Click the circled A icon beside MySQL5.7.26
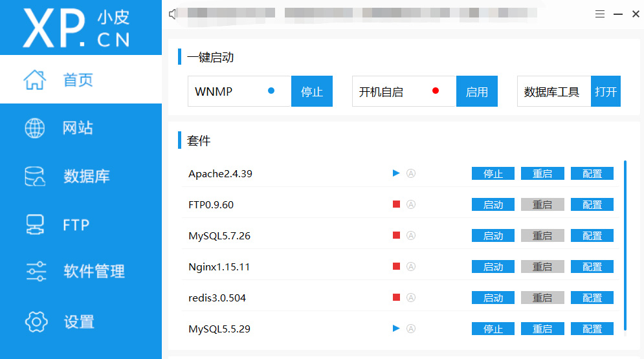This screenshot has height=359, width=644. point(410,235)
